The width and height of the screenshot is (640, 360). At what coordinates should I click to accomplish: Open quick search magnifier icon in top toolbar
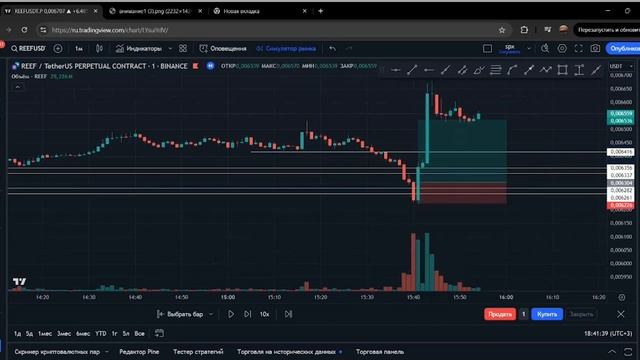tap(545, 49)
